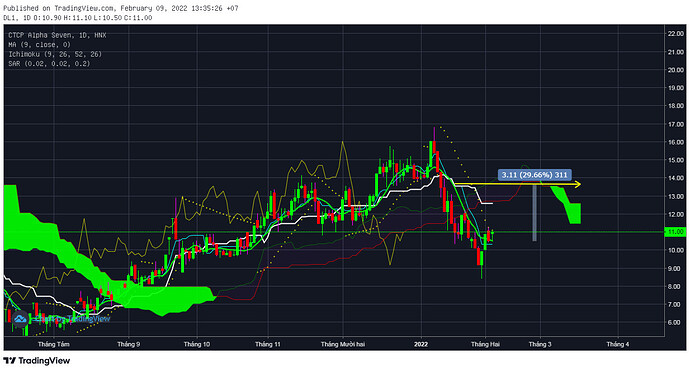Click the 'Tháng Tám' time axis label
Screen dimensions: 690x370
[x=54, y=344]
